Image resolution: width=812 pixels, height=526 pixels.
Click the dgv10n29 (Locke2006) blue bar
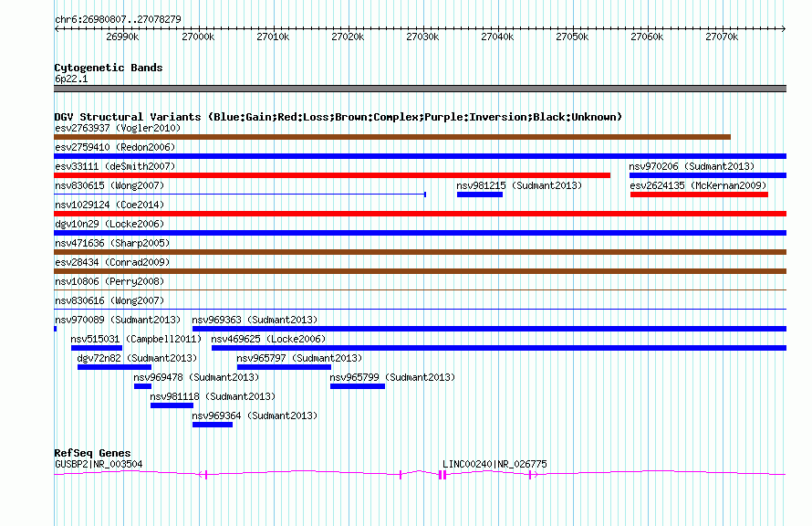pyautogui.click(x=420, y=233)
